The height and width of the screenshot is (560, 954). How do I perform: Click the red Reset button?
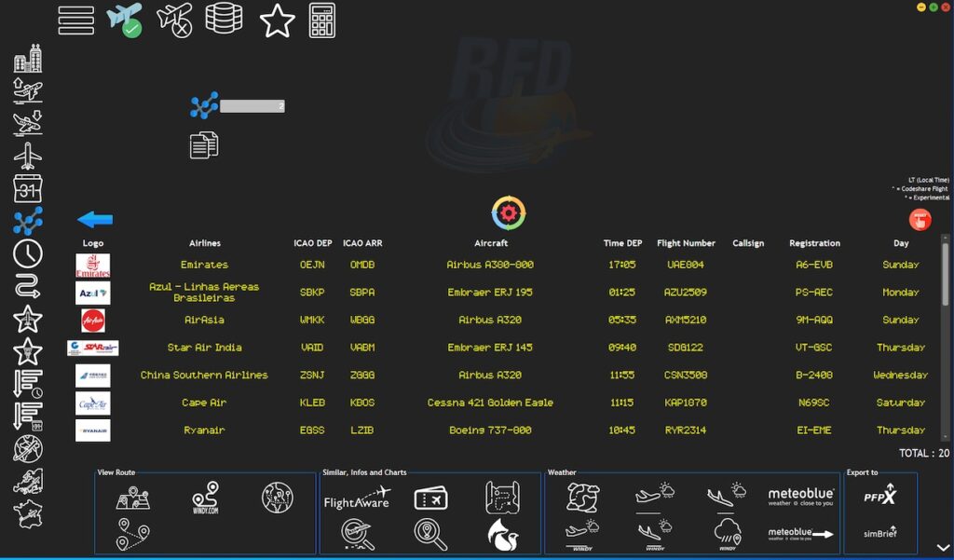tap(920, 219)
